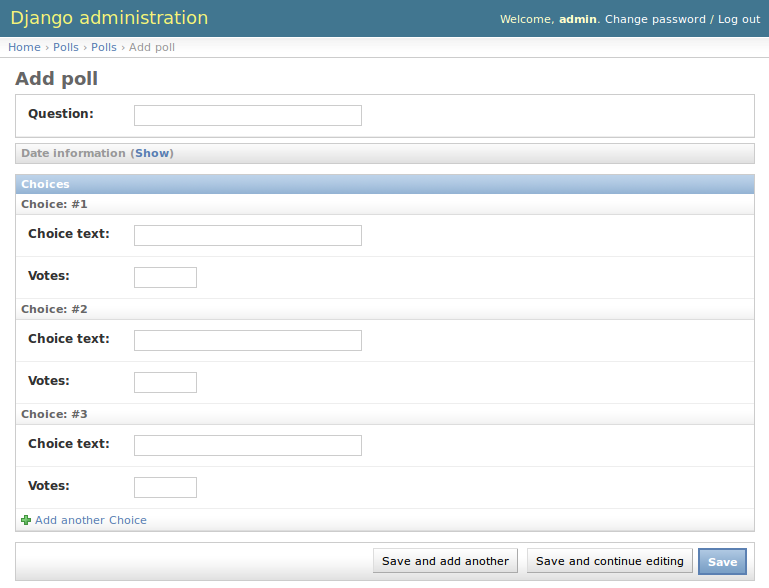Click the Choices section header bar

385,184
